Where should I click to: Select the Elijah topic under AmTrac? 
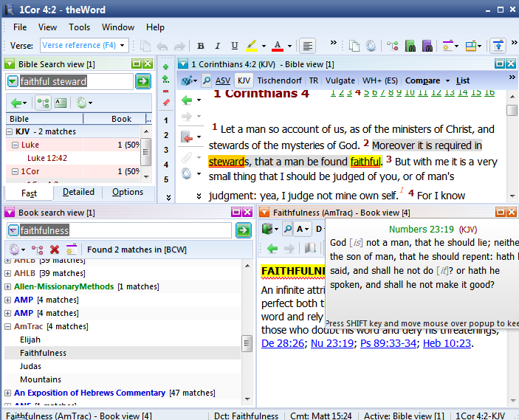[x=30, y=340]
